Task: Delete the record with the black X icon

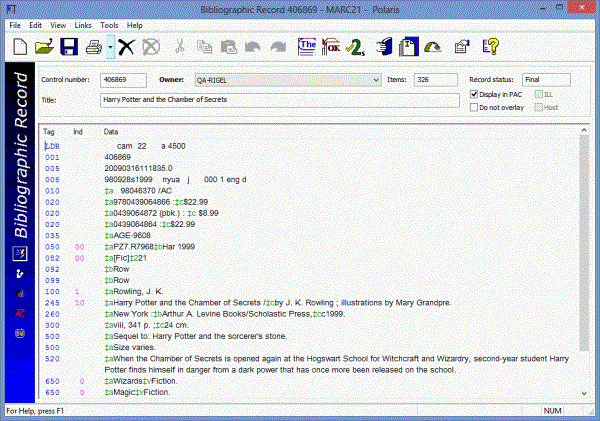Action: tap(126, 47)
